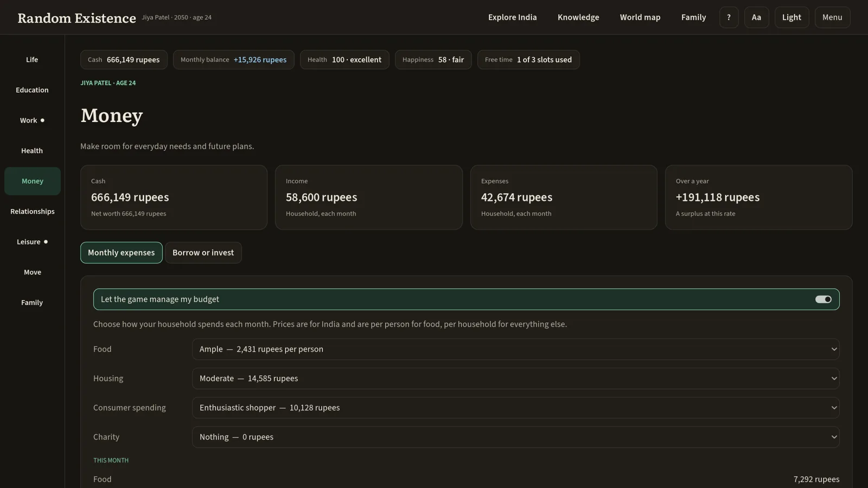Image resolution: width=868 pixels, height=488 pixels.
Task: Click the '7,292 rupees' food amount
Action: 816,479
